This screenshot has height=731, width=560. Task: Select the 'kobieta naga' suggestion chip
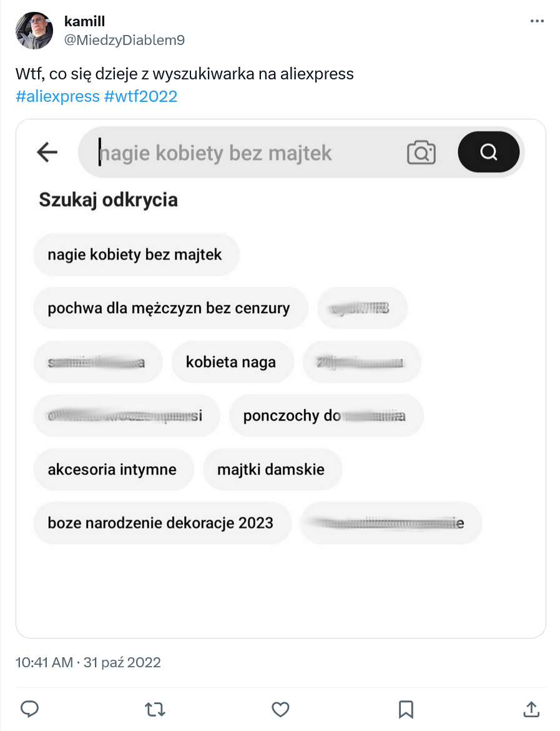click(232, 362)
